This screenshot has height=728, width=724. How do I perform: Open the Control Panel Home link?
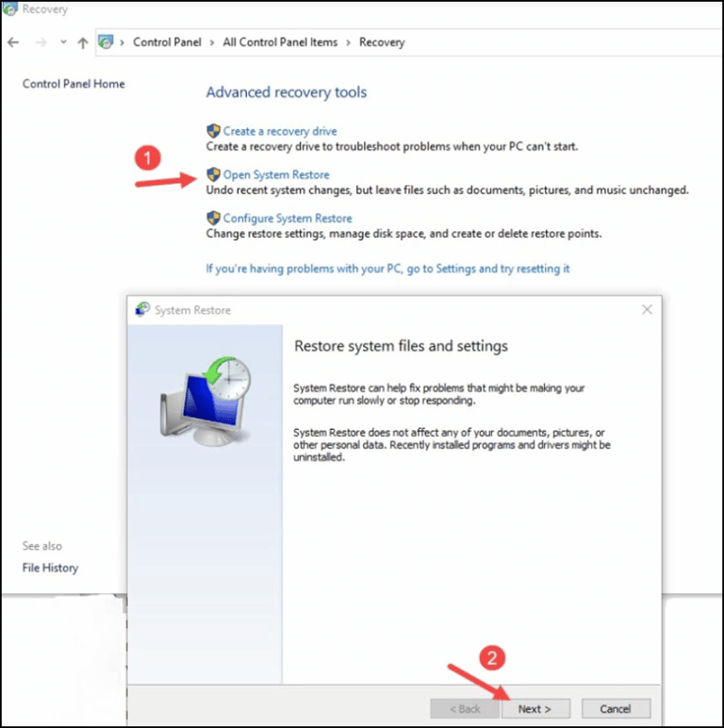click(74, 84)
